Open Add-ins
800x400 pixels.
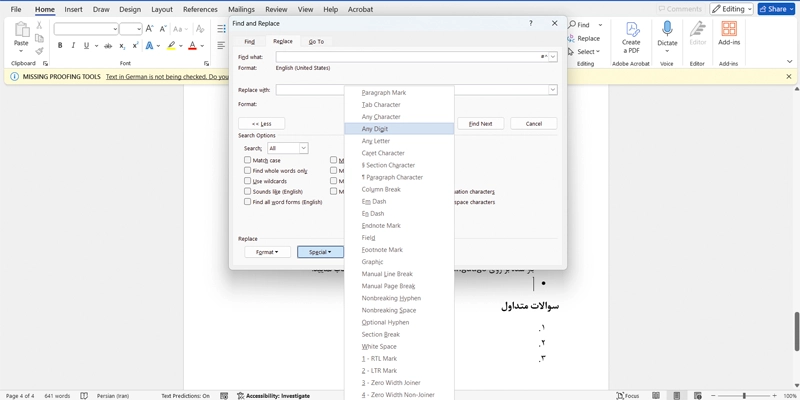tap(729, 33)
